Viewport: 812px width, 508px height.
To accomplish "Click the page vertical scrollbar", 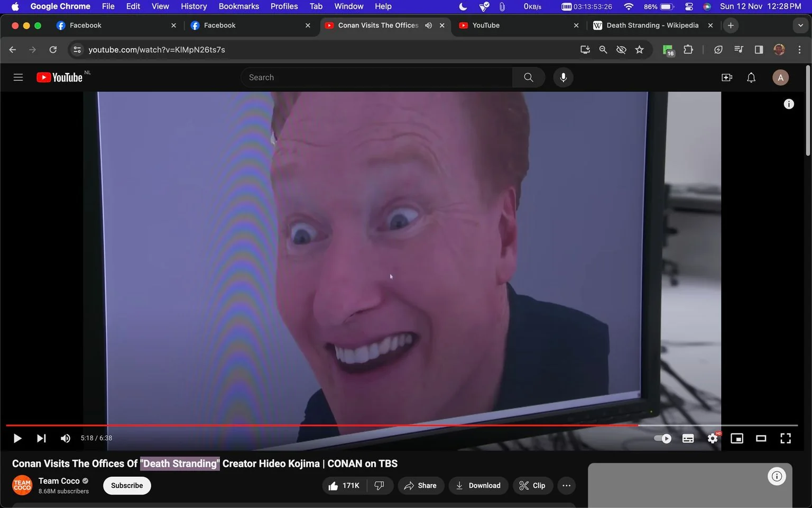I will point(808,111).
